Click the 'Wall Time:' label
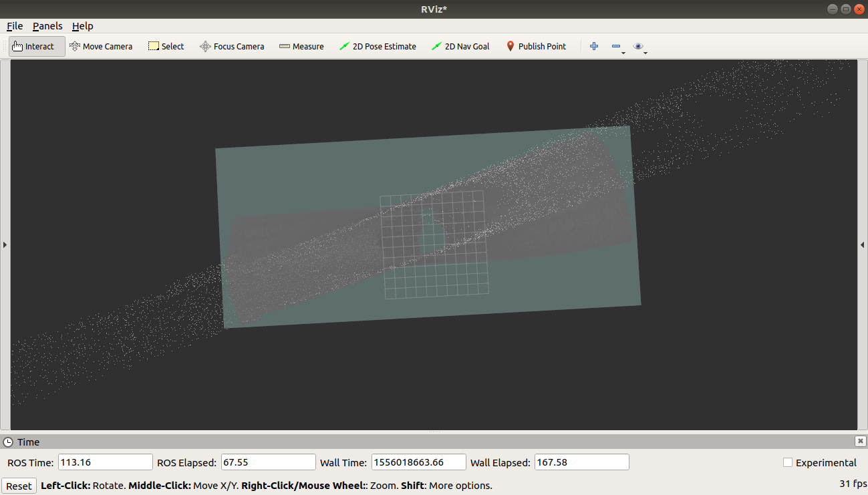The height and width of the screenshot is (495, 868). pos(343,462)
